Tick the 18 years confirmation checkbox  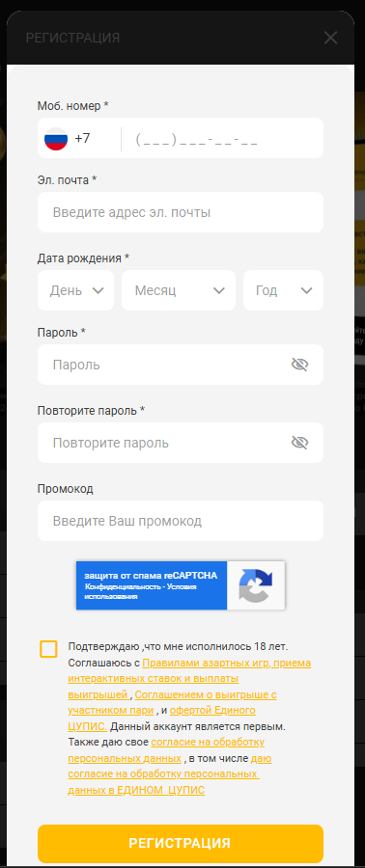[48, 649]
